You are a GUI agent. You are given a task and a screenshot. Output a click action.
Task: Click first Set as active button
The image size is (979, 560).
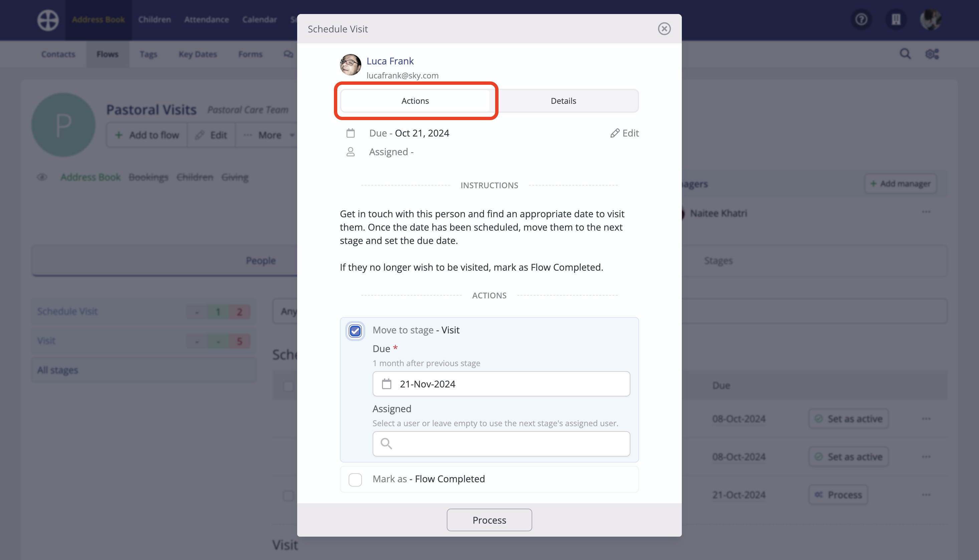coord(848,419)
